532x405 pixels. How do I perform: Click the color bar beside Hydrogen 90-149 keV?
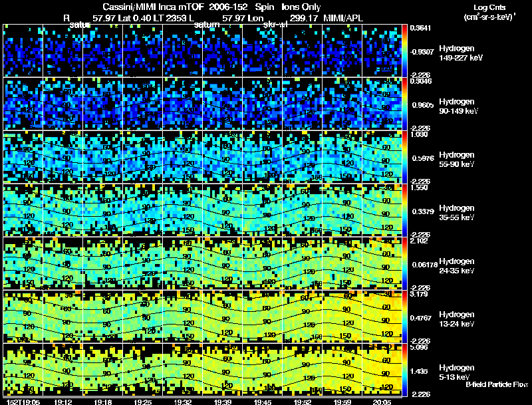(x=404, y=104)
